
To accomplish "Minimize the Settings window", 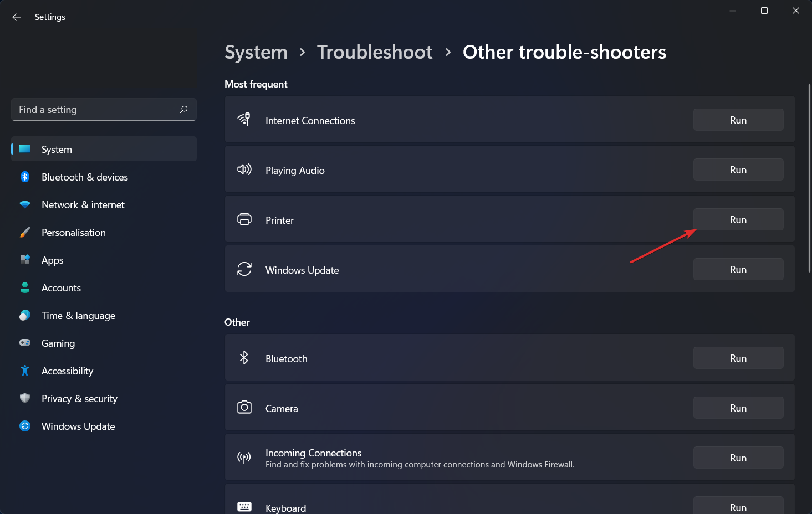I will [x=733, y=11].
